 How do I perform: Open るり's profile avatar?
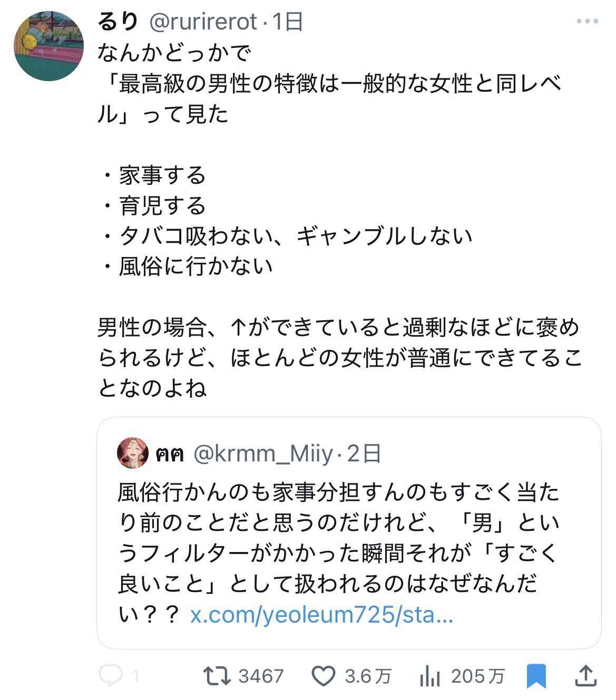point(48,46)
